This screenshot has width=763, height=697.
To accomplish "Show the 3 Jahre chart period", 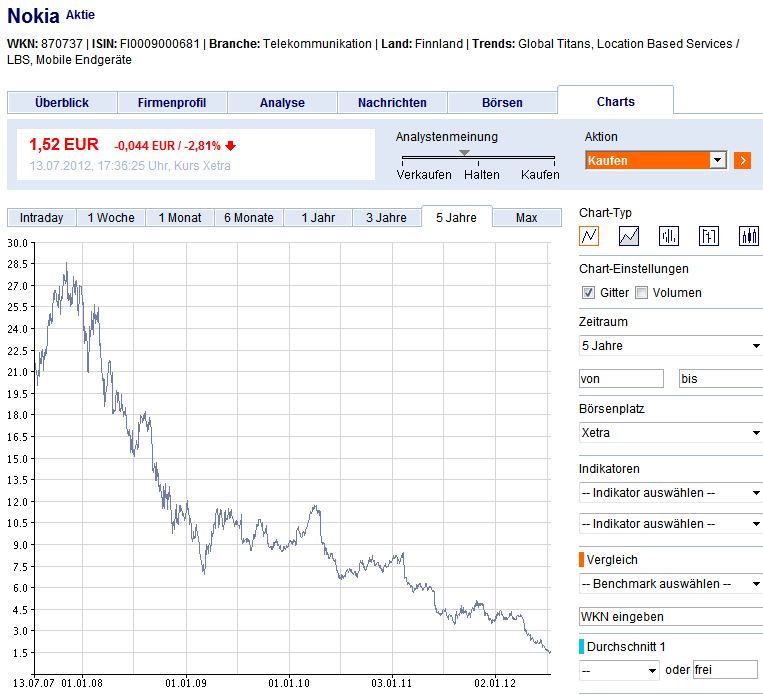I will pyautogui.click(x=387, y=218).
